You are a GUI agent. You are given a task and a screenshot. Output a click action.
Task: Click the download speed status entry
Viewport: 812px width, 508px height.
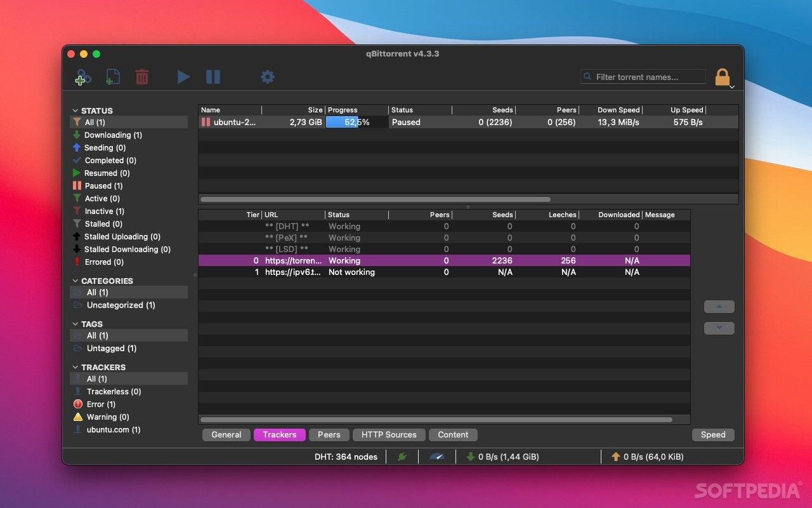click(x=502, y=457)
